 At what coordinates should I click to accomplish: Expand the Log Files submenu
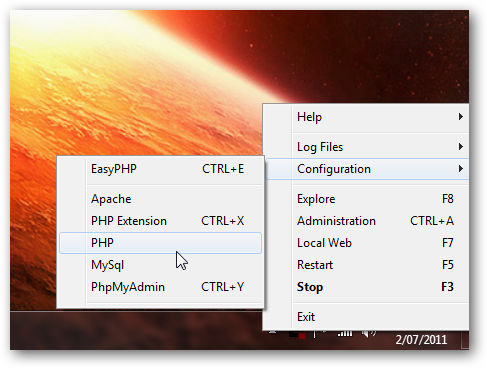tap(367, 147)
